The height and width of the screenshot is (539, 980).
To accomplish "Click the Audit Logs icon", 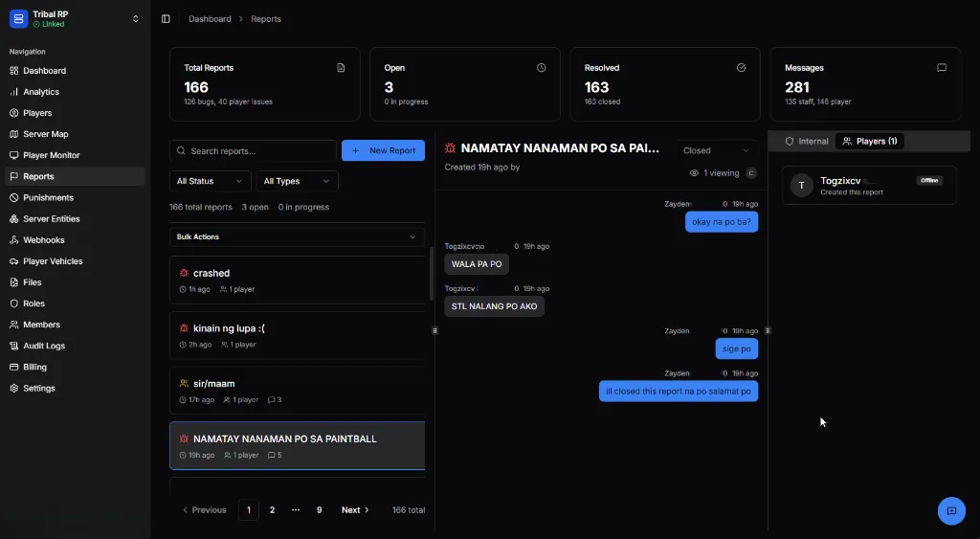I will [x=13, y=346].
